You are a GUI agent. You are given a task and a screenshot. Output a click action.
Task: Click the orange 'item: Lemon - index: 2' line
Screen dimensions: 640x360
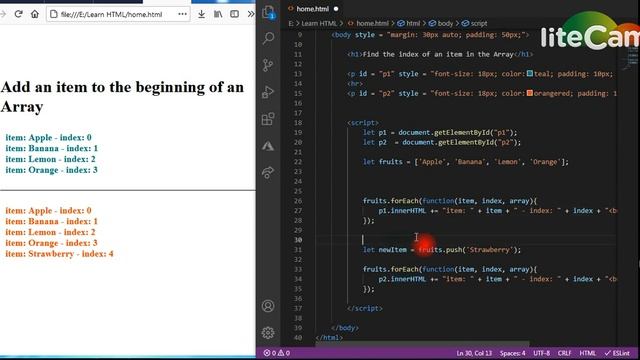click(50, 232)
